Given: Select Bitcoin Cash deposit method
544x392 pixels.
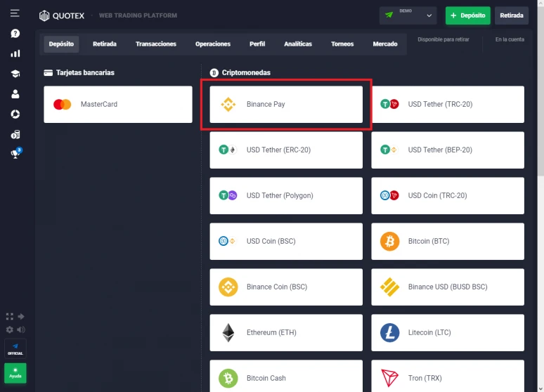Looking at the screenshot, I should click(286, 376).
